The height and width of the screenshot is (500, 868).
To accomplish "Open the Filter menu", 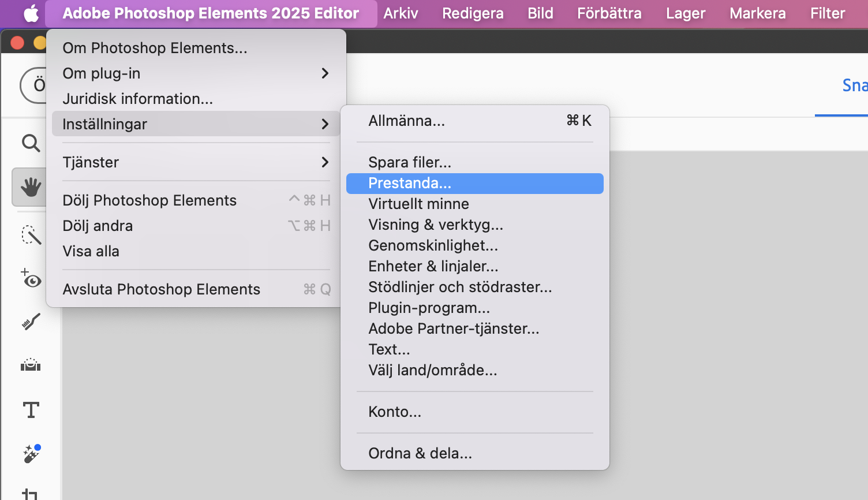I will 827,13.
